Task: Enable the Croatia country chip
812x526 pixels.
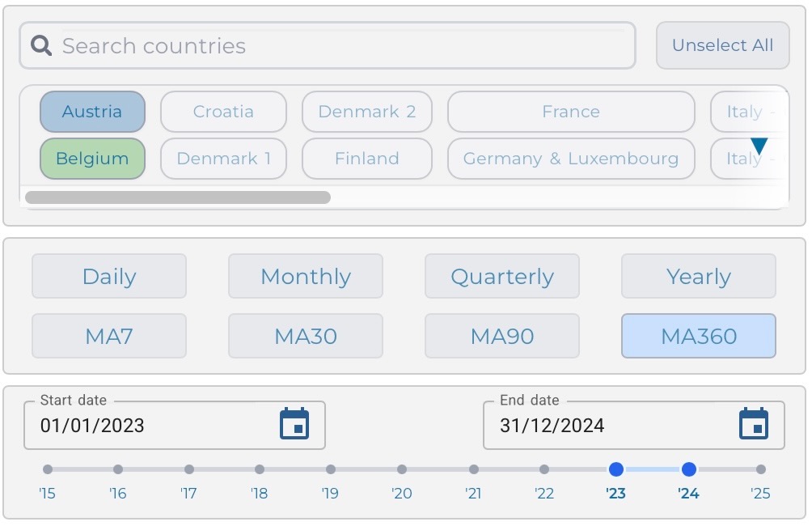Action: coord(223,112)
